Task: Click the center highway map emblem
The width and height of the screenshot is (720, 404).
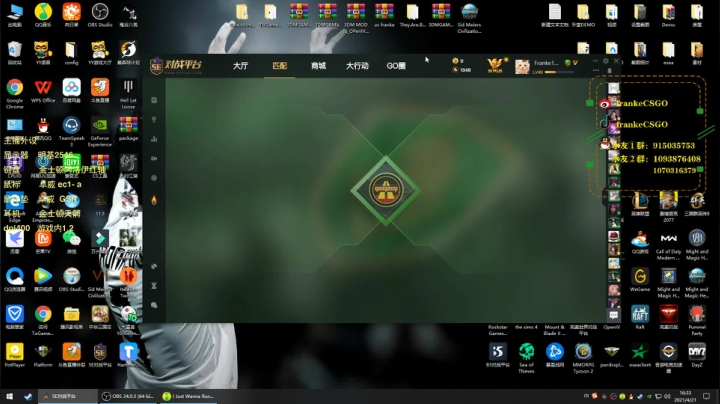Action: coord(386,190)
